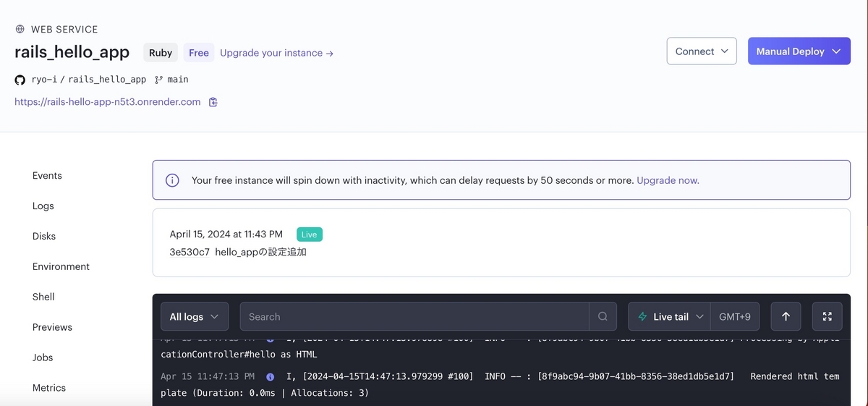
Task: Open Jobs in the sidebar
Action: [43, 358]
